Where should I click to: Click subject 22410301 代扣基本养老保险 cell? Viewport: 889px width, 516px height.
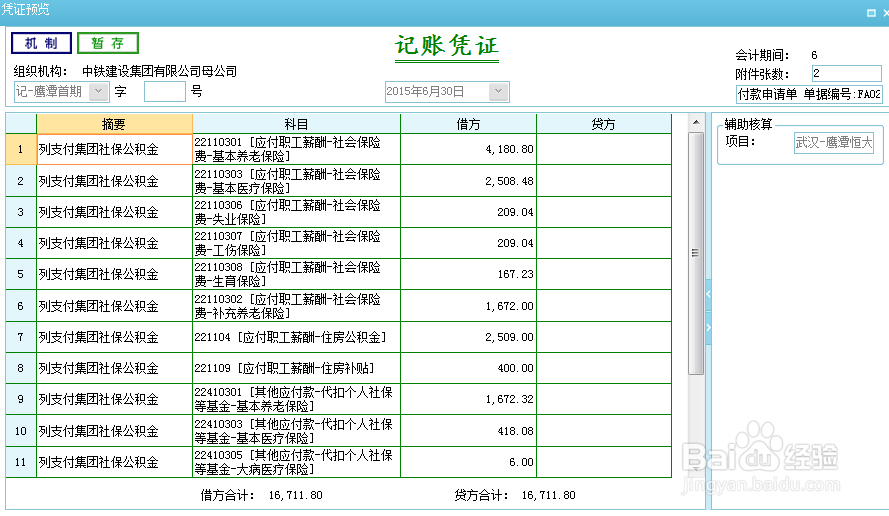[x=297, y=399]
